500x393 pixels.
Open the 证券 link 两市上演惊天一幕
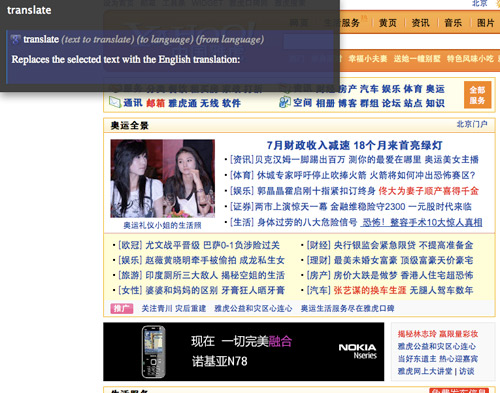291,207
